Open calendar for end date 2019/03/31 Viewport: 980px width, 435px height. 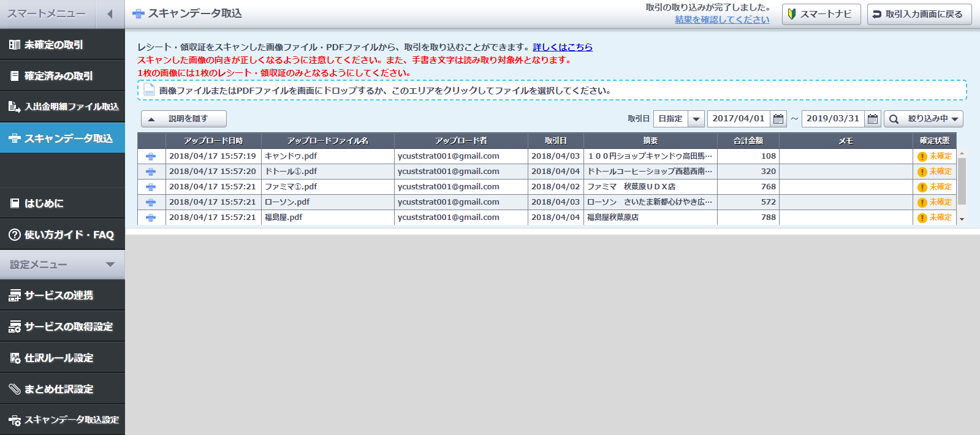873,119
